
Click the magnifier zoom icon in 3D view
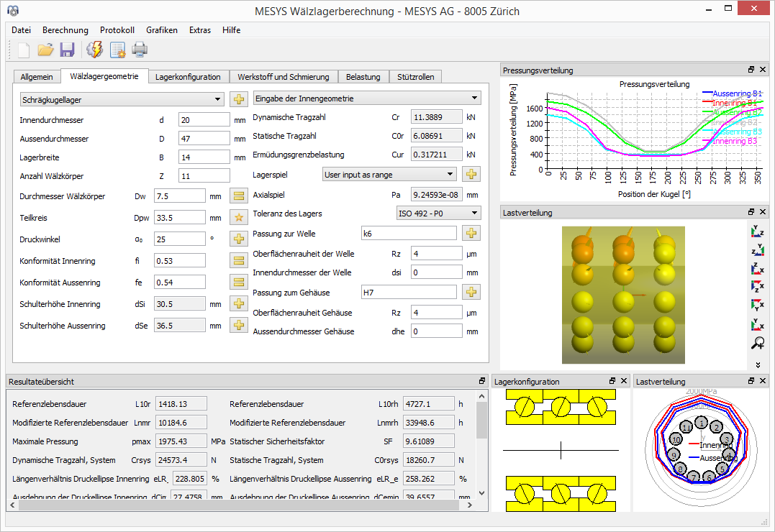(757, 344)
